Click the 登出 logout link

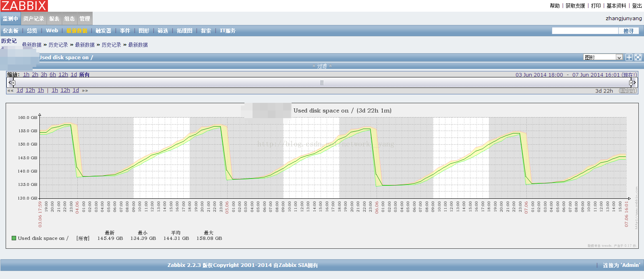pos(637,6)
